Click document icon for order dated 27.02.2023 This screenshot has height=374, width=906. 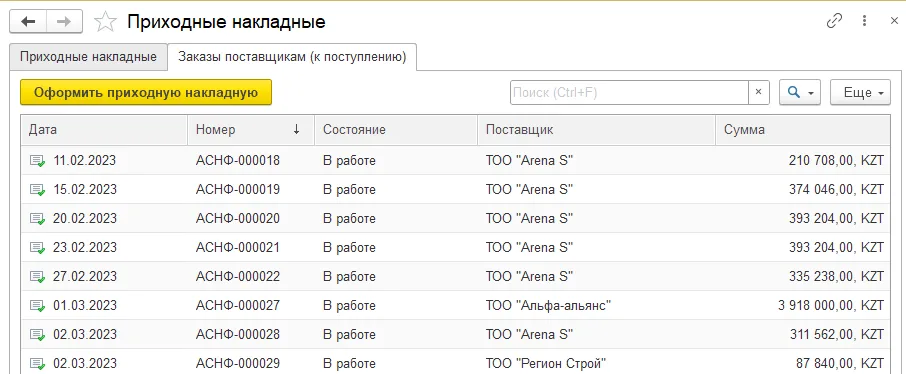pos(38,276)
